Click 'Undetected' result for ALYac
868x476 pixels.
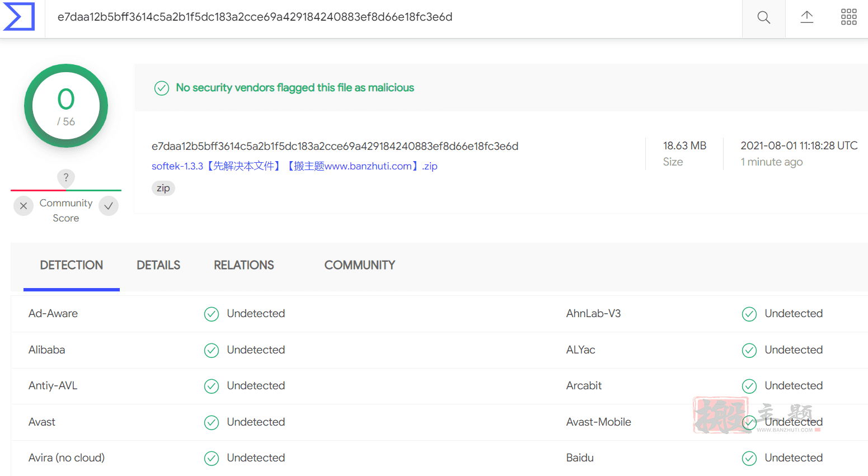tap(794, 350)
